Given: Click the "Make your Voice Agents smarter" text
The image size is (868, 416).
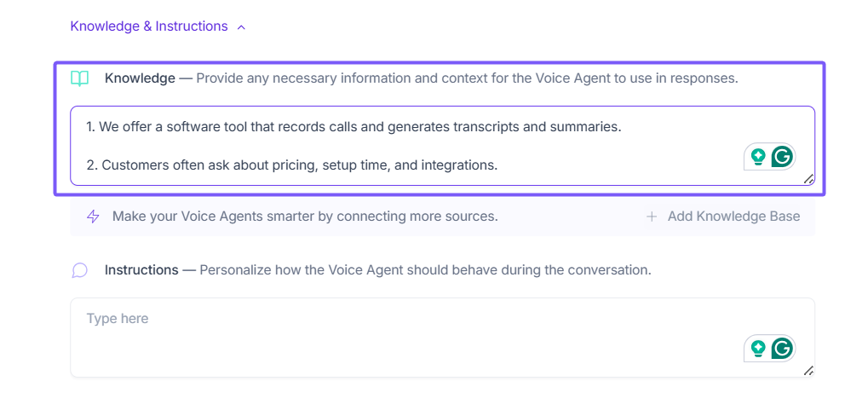Looking at the screenshot, I should click(x=305, y=217).
